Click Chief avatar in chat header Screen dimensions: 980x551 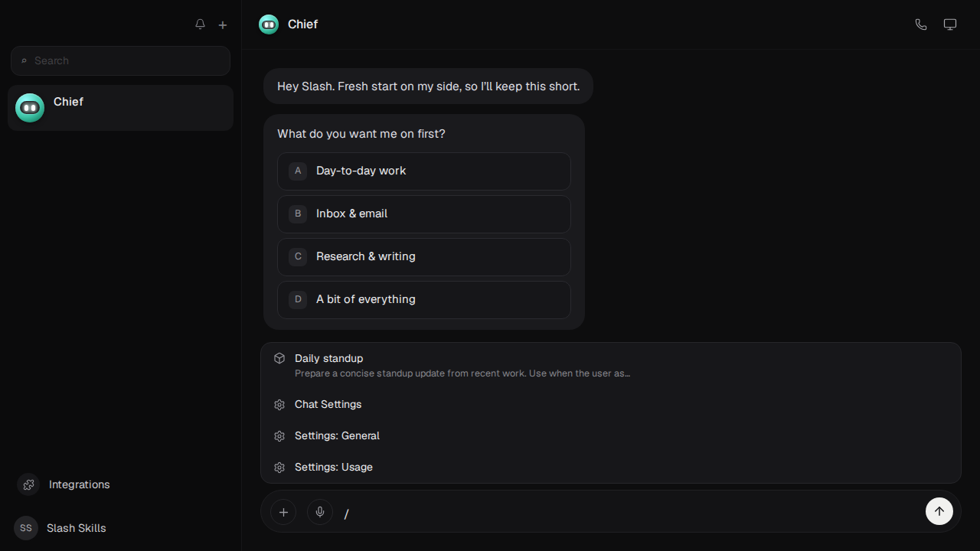pos(269,24)
